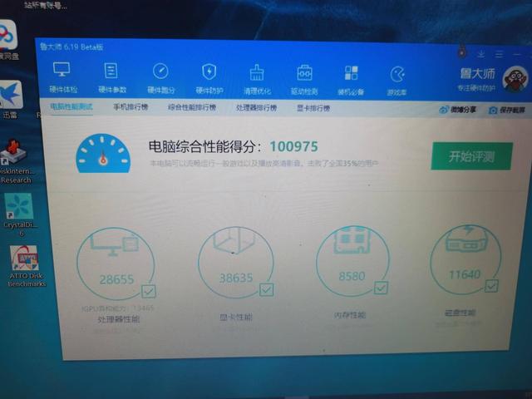Click the memory performance circle 8580
The height and width of the screenshot is (399, 532).
pyautogui.click(x=352, y=260)
